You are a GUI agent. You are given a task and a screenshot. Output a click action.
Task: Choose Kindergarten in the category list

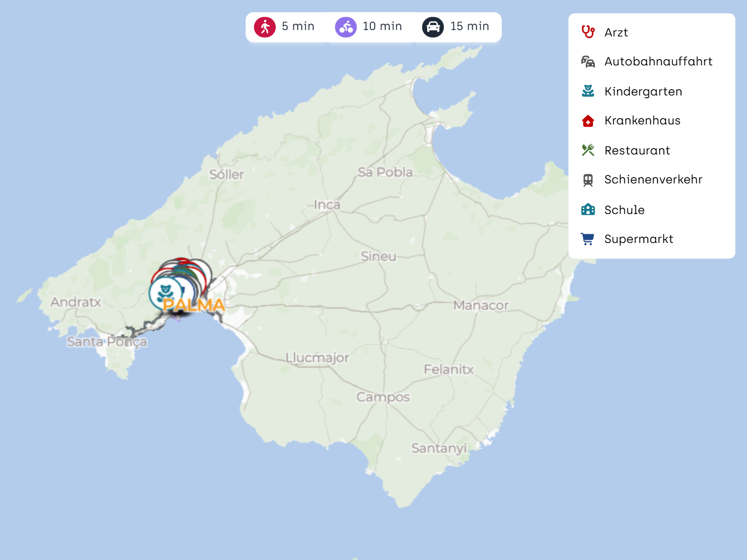(643, 91)
